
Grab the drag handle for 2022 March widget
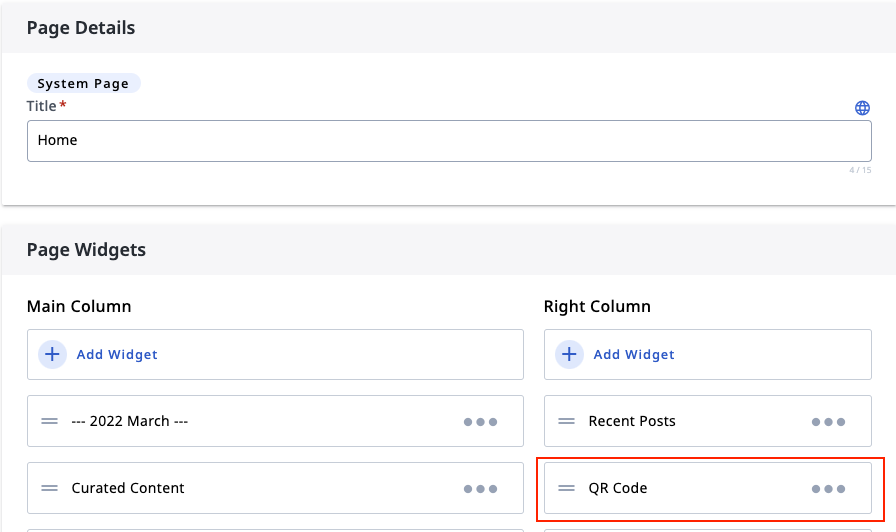49,421
